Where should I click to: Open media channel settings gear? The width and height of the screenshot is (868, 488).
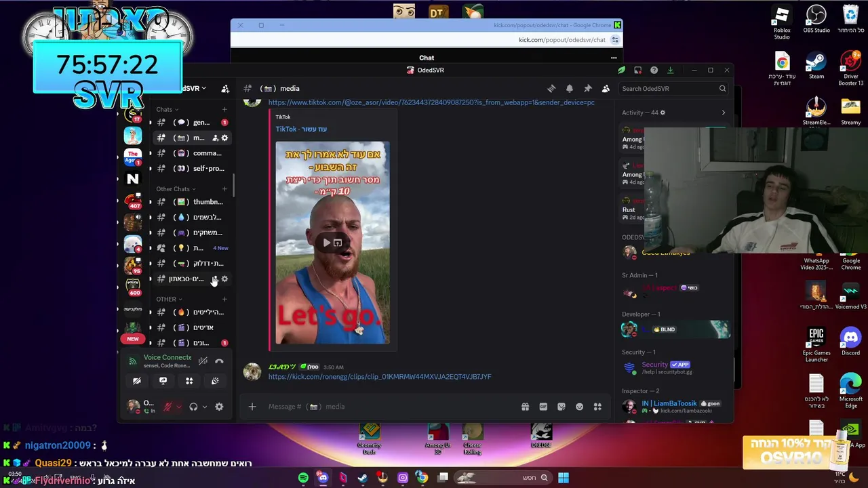pyautogui.click(x=224, y=138)
